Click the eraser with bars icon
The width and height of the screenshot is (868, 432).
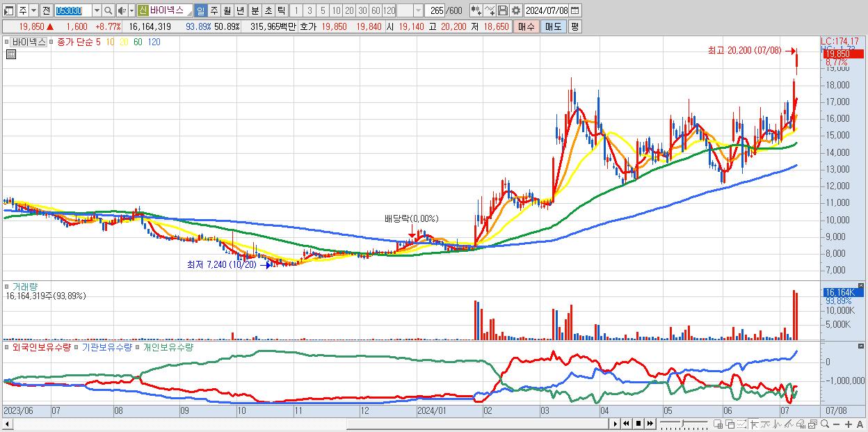coord(801,424)
